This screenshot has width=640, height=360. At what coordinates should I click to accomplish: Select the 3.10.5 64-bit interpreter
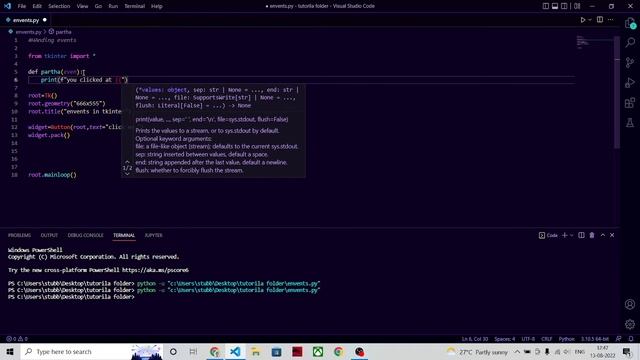point(595,339)
